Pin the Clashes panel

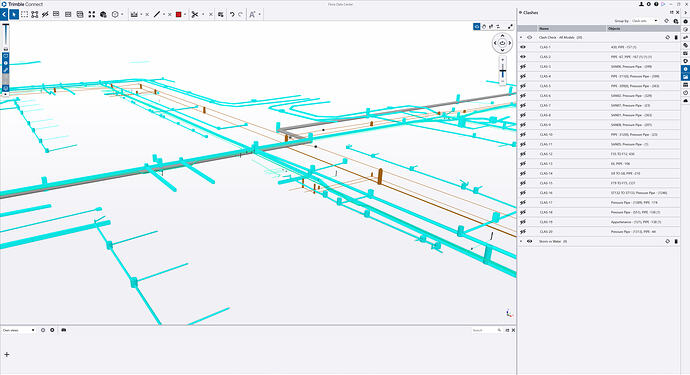pyautogui.click(x=672, y=12)
